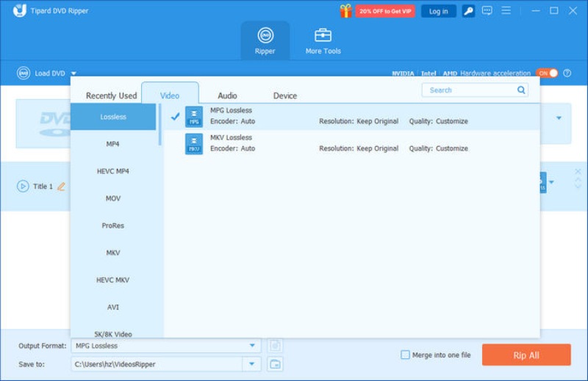
Task: Click the Save to path field
Action: pos(157,364)
